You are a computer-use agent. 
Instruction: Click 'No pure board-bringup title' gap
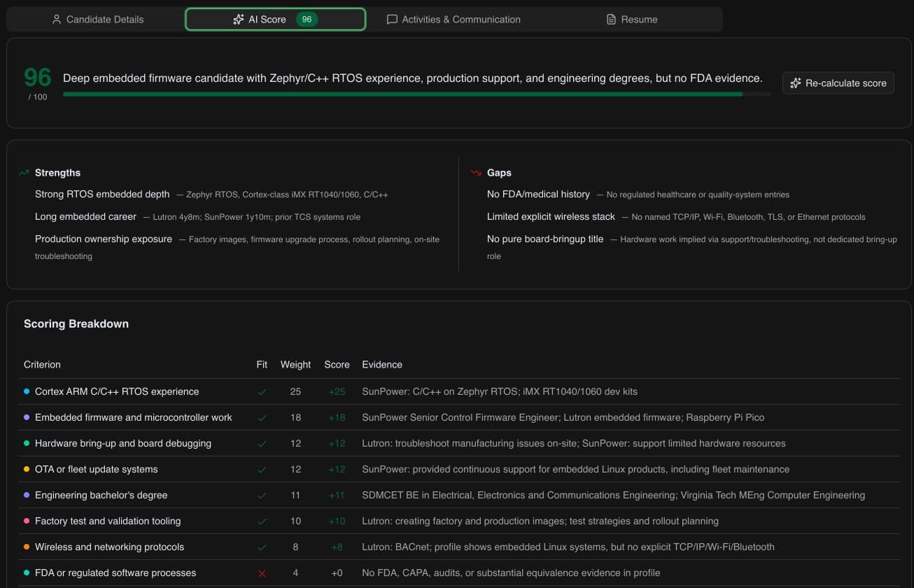click(x=545, y=239)
